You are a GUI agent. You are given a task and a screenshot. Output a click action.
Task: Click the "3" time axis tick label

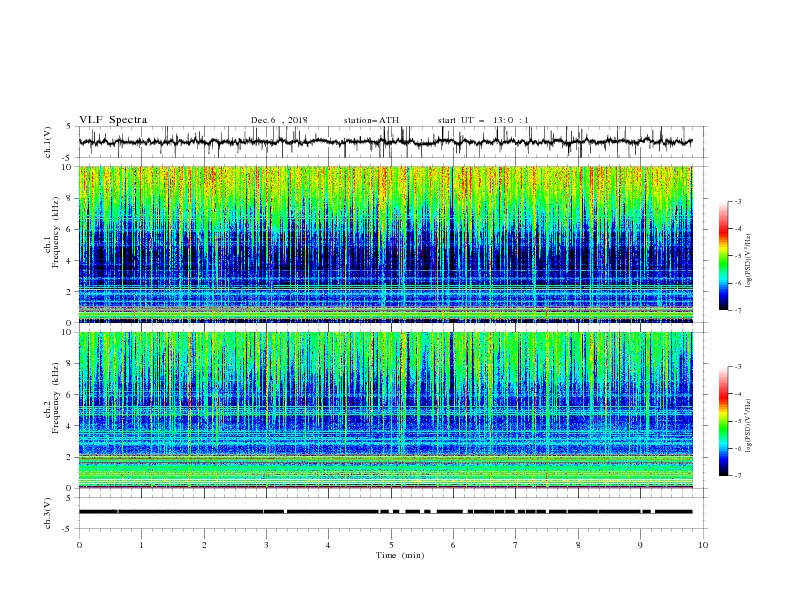(266, 545)
